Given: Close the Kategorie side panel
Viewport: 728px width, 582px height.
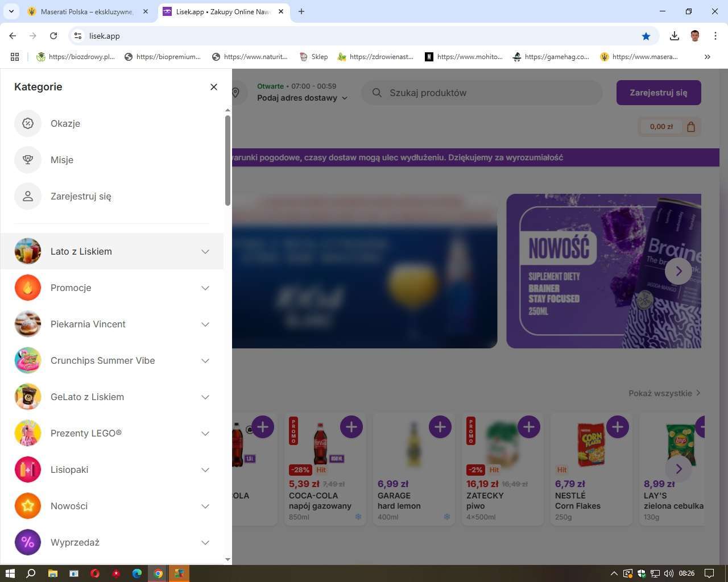Looking at the screenshot, I should coord(214,87).
